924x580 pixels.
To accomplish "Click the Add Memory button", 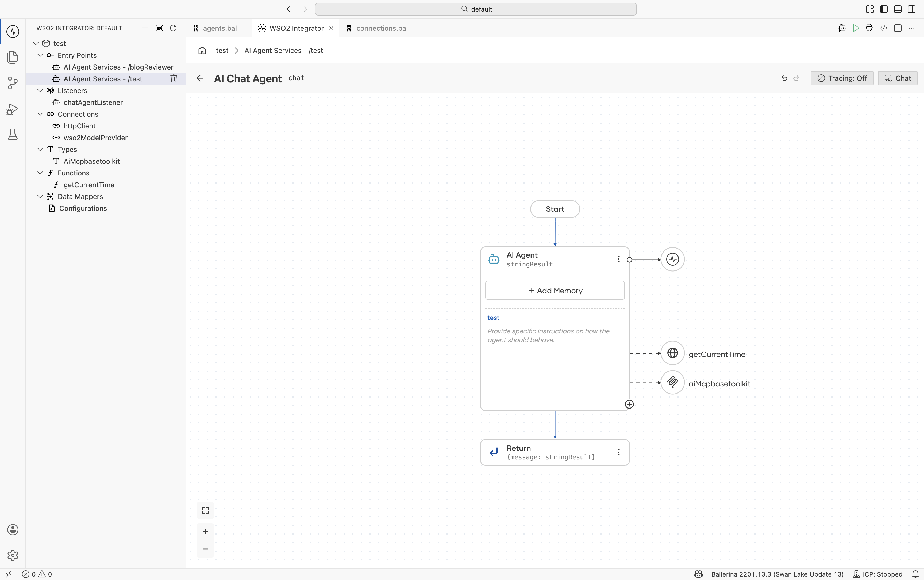I will tap(555, 290).
